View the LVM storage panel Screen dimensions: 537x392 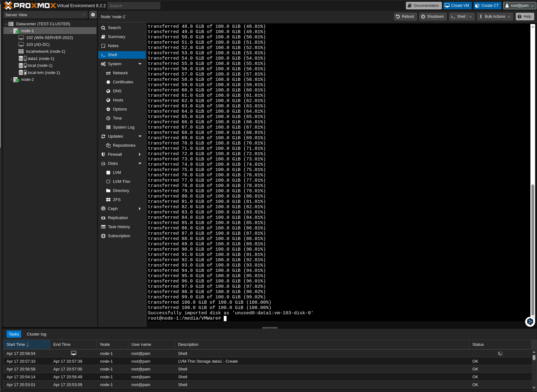116,172
